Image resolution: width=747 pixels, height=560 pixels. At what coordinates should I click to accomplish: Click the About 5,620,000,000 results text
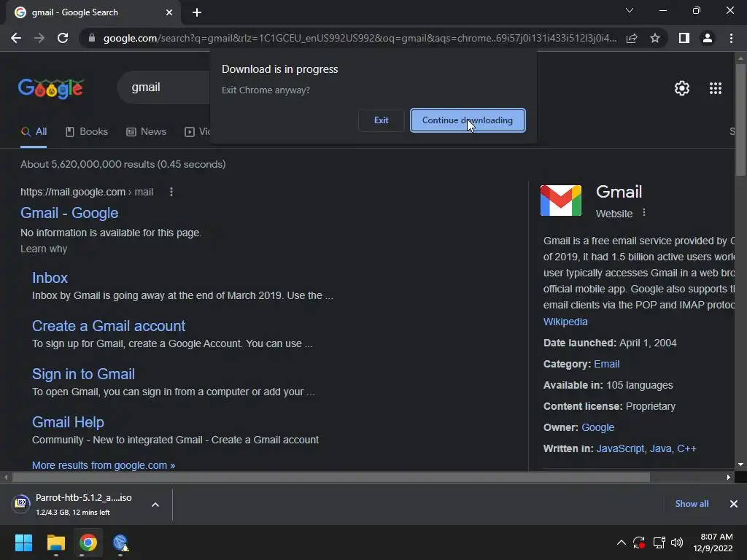point(123,164)
